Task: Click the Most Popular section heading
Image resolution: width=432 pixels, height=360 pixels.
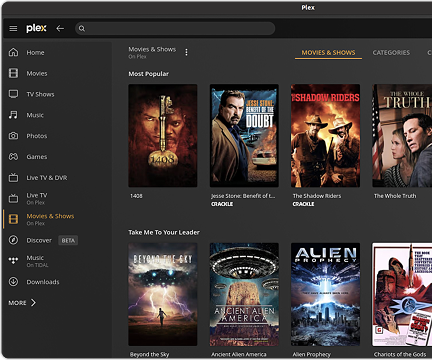Action: 149,74
